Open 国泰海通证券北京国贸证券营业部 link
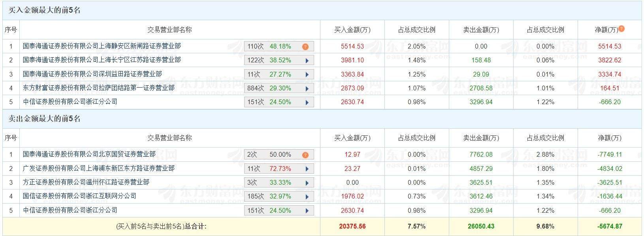Viewport: 644px width, 236px height. click(x=89, y=154)
